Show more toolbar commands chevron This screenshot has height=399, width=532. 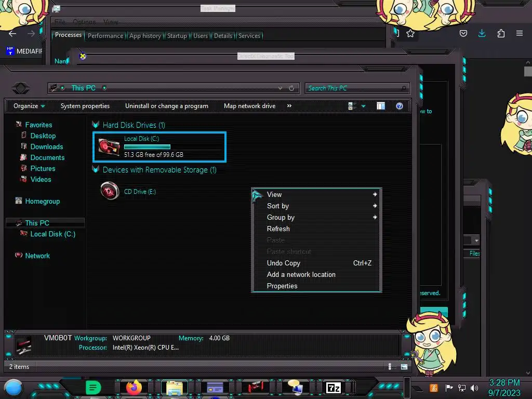point(289,106)
